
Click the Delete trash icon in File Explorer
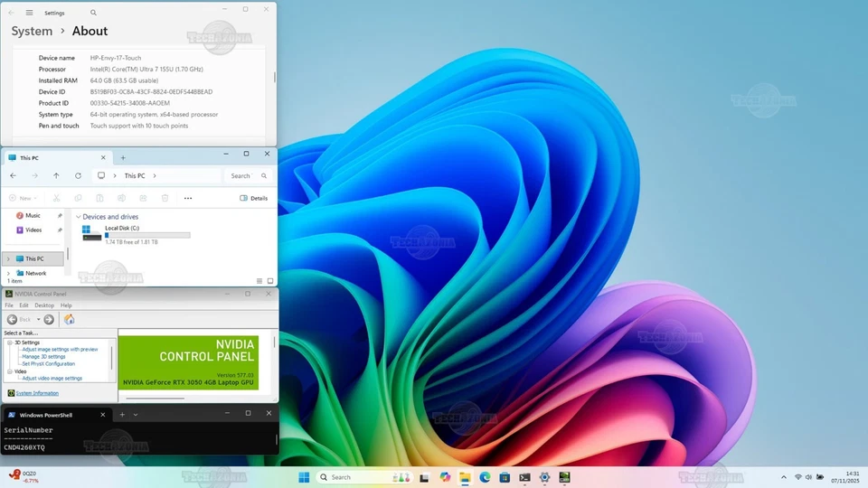coord(165,198)
